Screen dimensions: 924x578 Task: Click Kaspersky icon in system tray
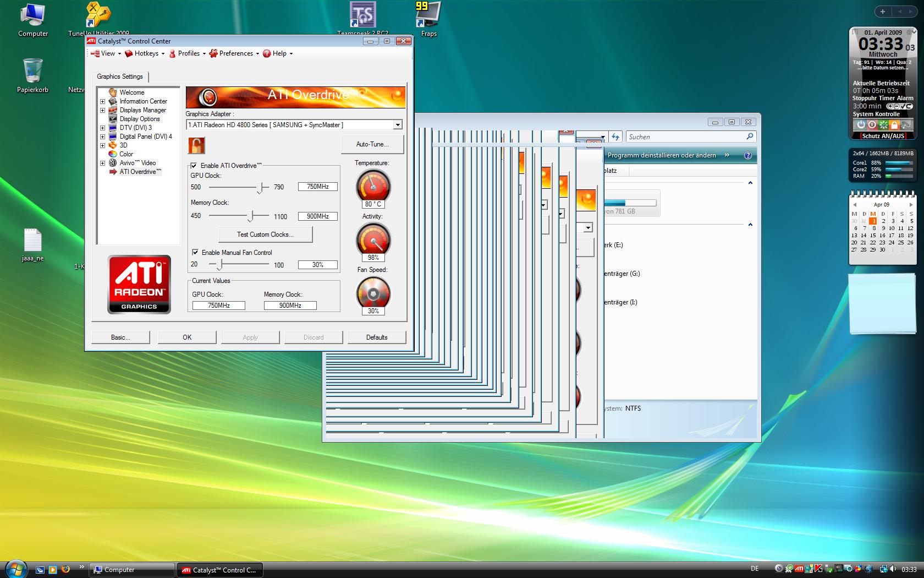pyautogui.click(x=818, y=569)
